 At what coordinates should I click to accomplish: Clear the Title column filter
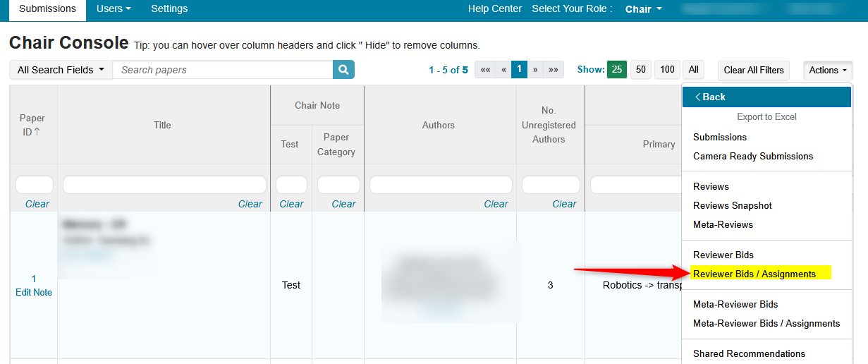point(250,204)
